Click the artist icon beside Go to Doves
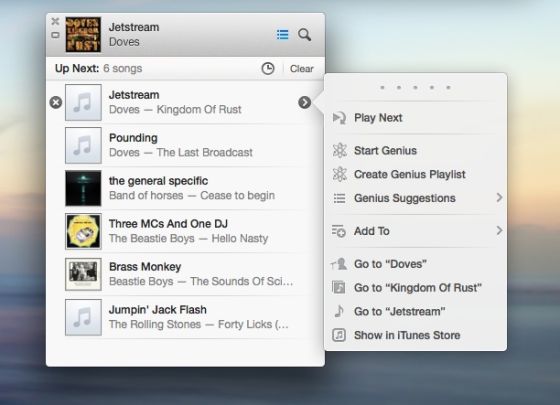Screen dimensions: 560x405 coord(339,264)
